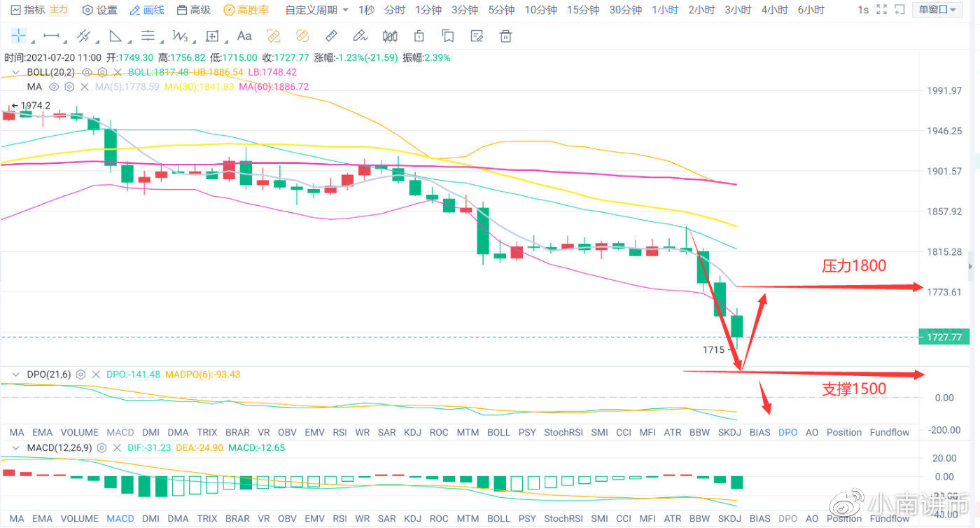Viewport: 980px width, 528px height.
Task: Click the lock drawings icon
Action: point(419,36)
